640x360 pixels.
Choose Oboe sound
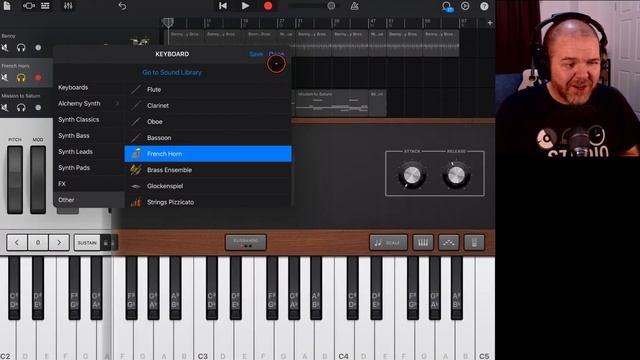pos(208,122)
